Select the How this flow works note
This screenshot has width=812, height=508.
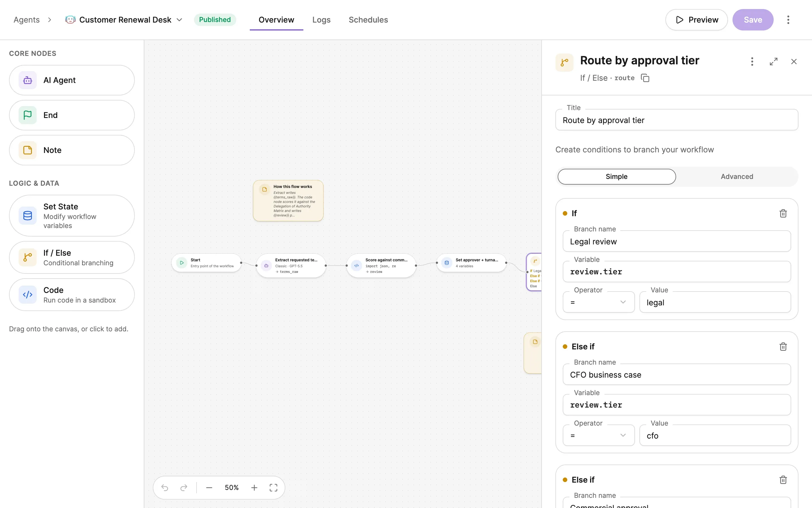pyautogui.click(x=288, y=201)
